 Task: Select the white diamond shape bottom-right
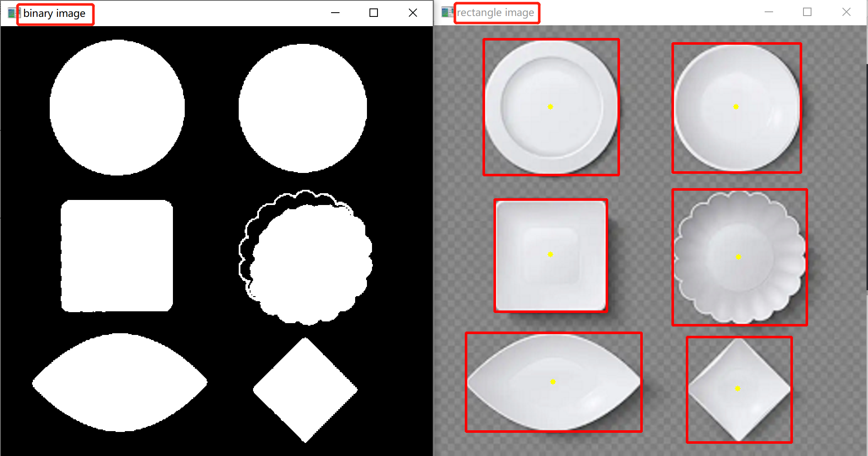pyautogui.click(x=305, y=390)
